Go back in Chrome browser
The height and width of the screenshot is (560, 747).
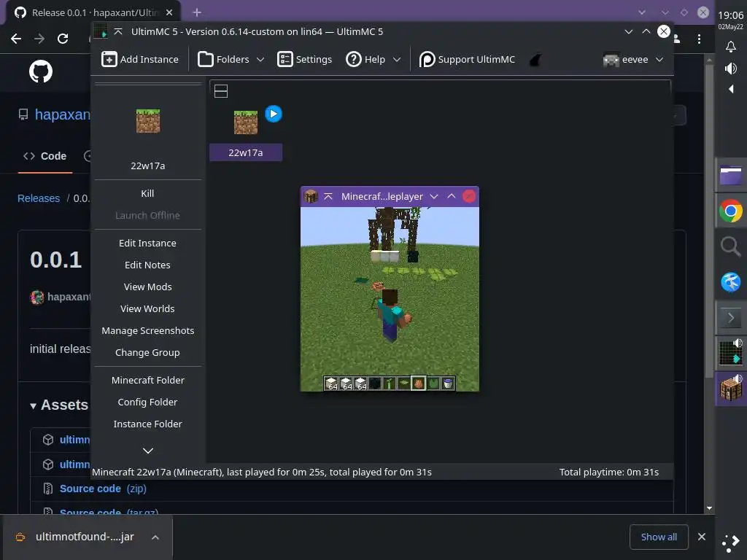point(16,39)
